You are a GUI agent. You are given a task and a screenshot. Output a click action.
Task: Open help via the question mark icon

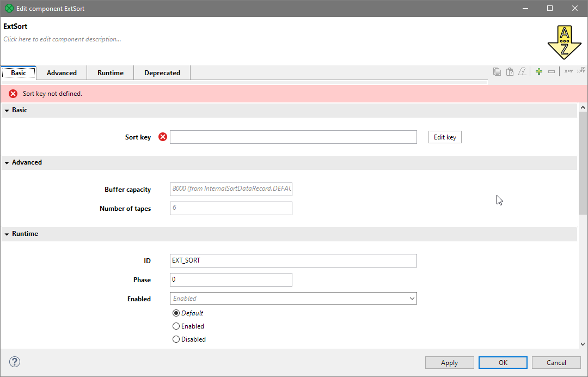click(x=15, y=362)
